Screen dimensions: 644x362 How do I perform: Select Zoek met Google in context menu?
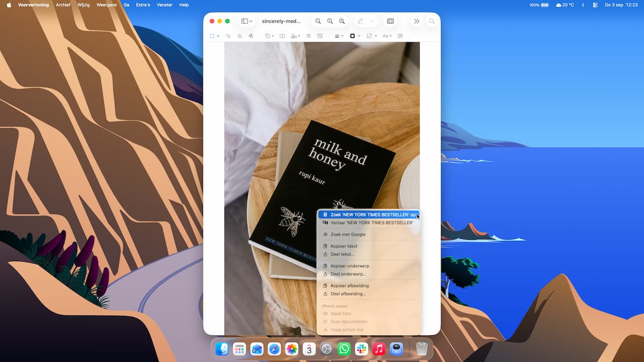[369, 234]
